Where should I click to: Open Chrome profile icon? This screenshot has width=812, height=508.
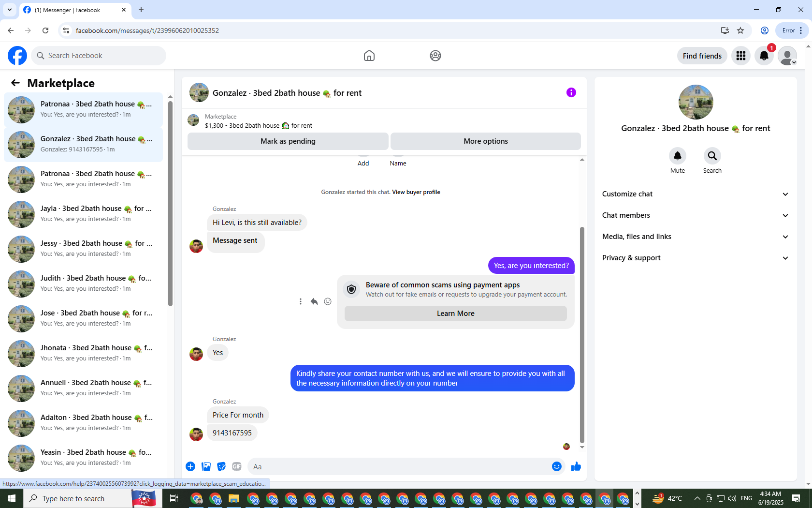(765, 30)
